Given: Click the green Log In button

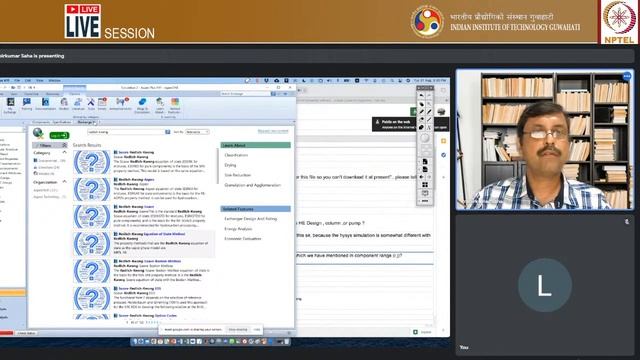Looking at the screenshot, I should click(59, 135).
